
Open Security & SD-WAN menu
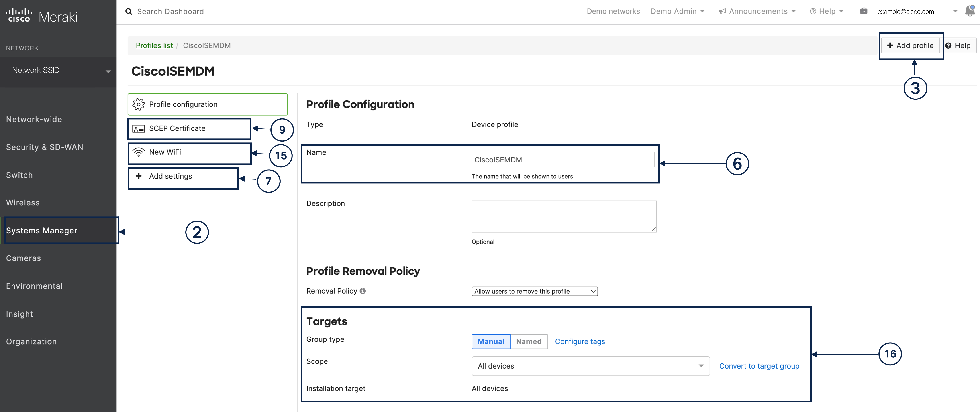45,147
